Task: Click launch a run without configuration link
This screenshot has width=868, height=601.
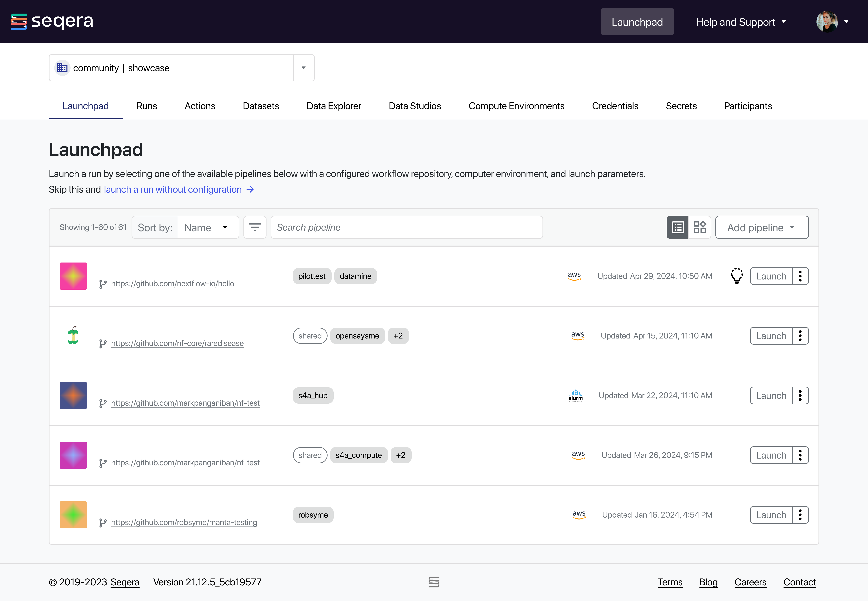Action: pos(173,189)
